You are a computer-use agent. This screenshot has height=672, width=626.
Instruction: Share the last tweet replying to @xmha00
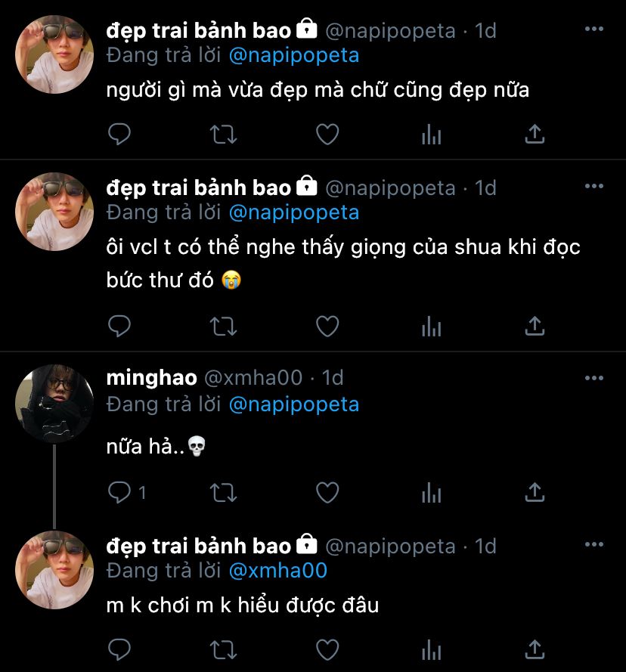click(535, 650)
